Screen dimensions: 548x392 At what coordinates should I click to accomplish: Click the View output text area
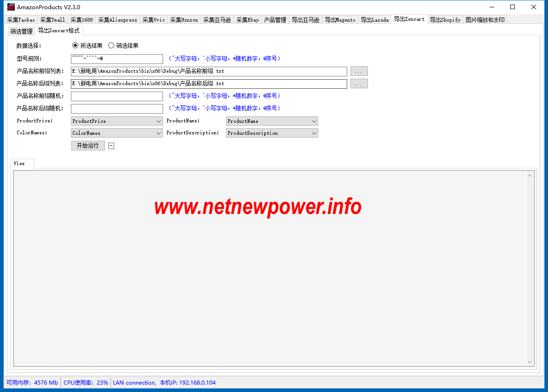pos(270,268)
